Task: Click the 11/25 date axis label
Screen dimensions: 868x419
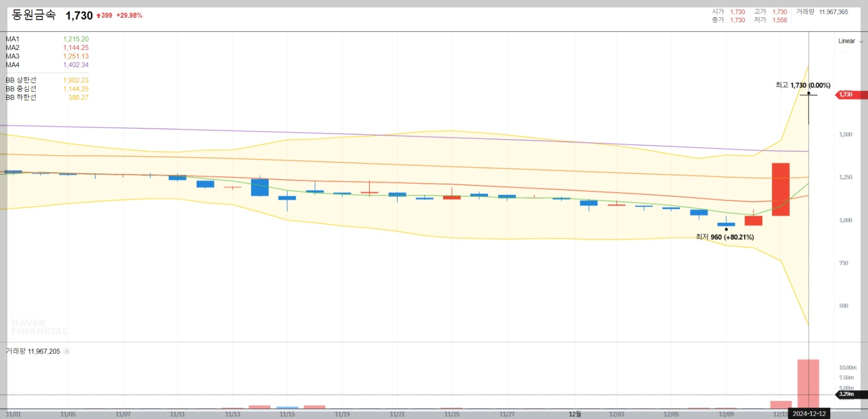Action: click(x=452, y=414)
